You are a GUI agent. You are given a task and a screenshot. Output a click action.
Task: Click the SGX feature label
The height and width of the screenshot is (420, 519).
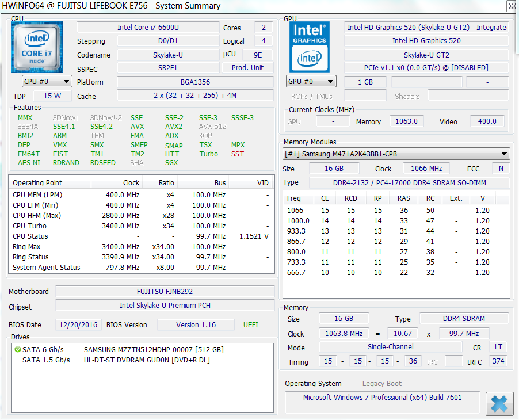[x=171, y=163]
